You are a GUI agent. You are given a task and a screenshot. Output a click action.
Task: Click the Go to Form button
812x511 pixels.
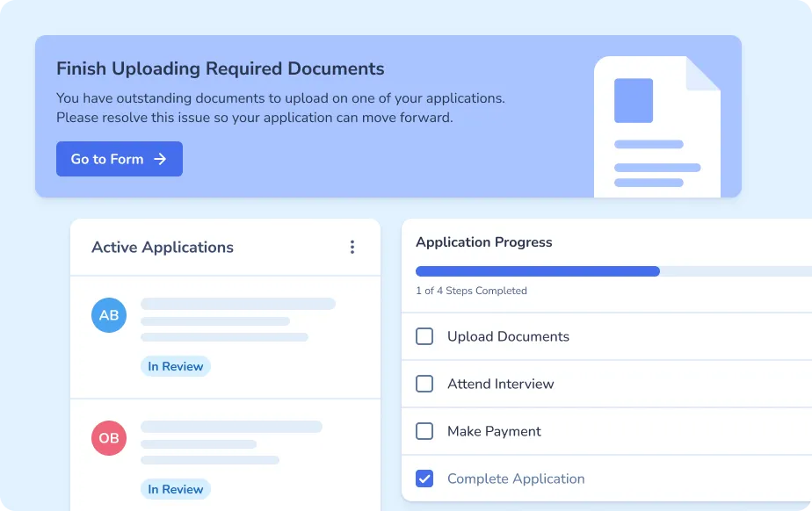pyautogui.click(x=119, y=159)
